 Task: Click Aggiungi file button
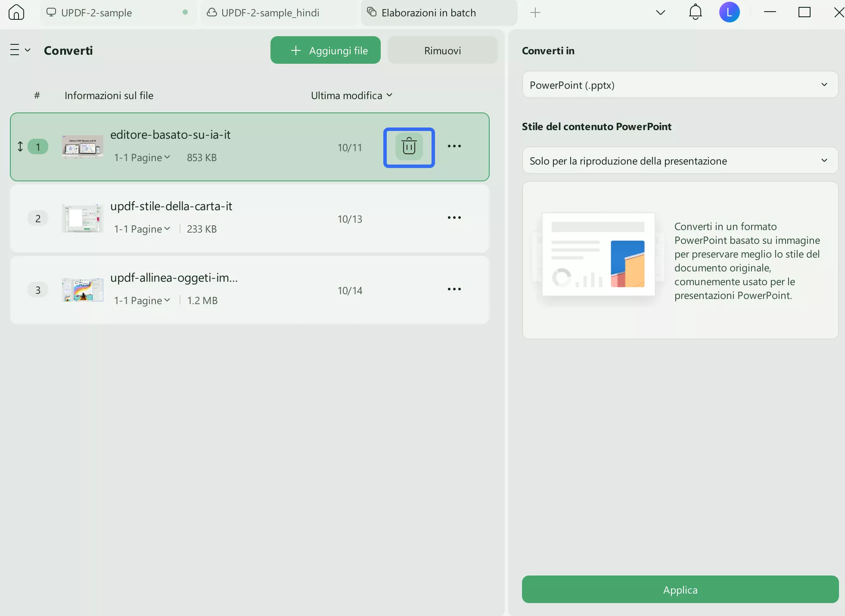(x=325, y=50)
